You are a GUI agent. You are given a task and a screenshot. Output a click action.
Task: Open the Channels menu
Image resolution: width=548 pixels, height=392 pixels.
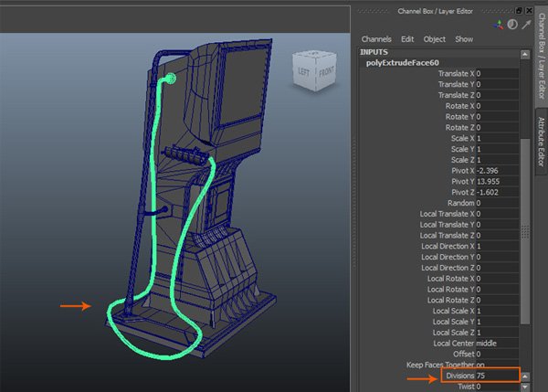click(x=376, y=39)
